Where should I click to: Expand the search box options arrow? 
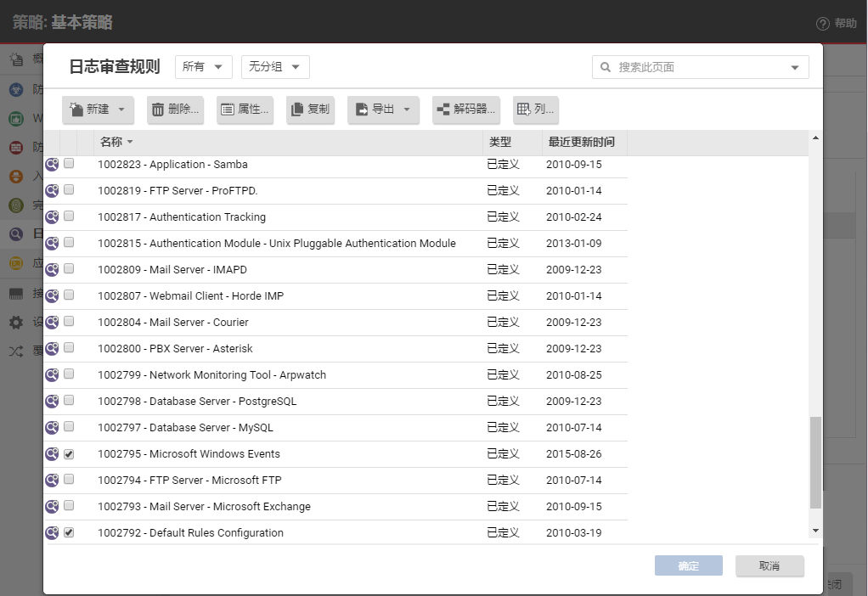click(795, 68)
